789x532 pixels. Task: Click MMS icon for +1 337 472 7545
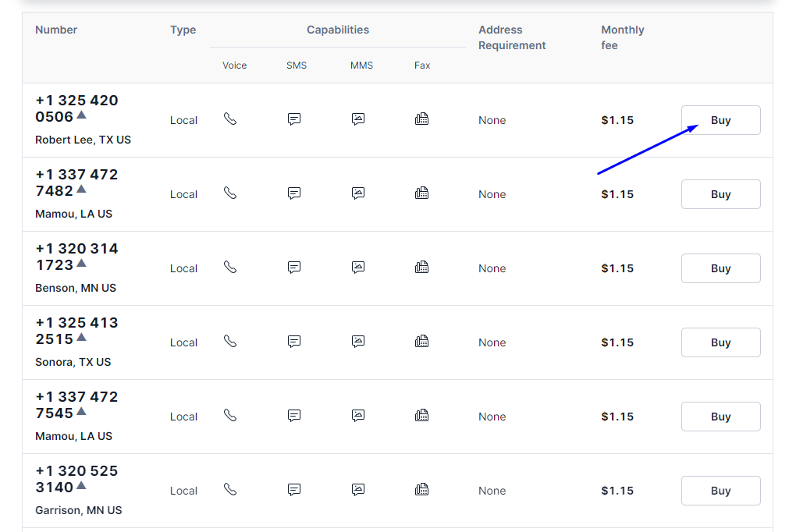tap(358, 416)
